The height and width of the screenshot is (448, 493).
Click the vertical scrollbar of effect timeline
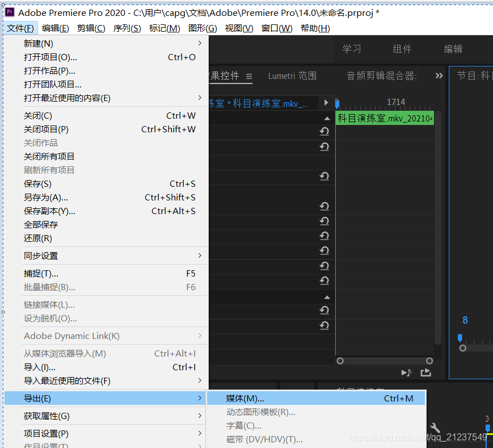tap(437, 228)
